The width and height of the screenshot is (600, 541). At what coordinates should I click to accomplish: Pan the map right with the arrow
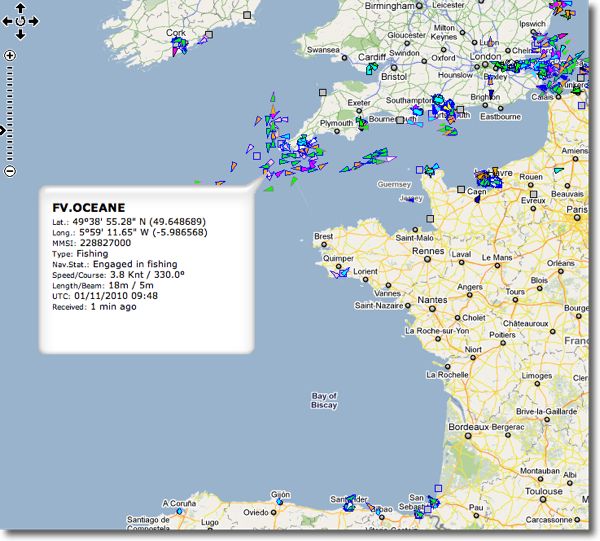point(32,20)
